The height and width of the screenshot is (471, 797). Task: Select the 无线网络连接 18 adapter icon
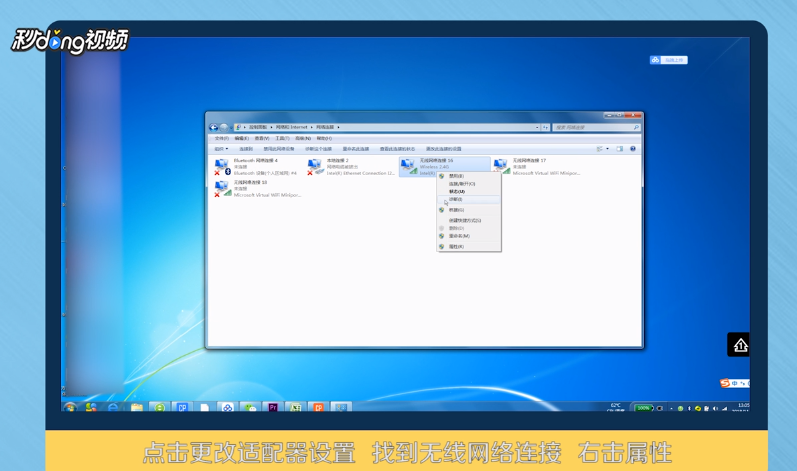click(x=222, y=189)
